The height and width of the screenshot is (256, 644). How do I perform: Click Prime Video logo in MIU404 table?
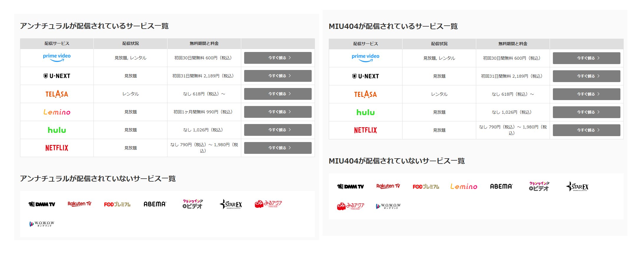[366, 58]
